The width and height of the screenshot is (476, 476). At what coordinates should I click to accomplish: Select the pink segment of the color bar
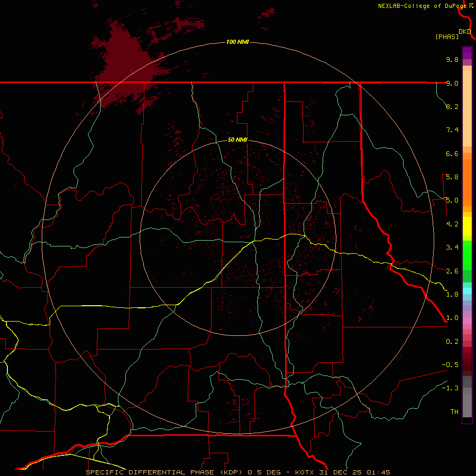467,321
